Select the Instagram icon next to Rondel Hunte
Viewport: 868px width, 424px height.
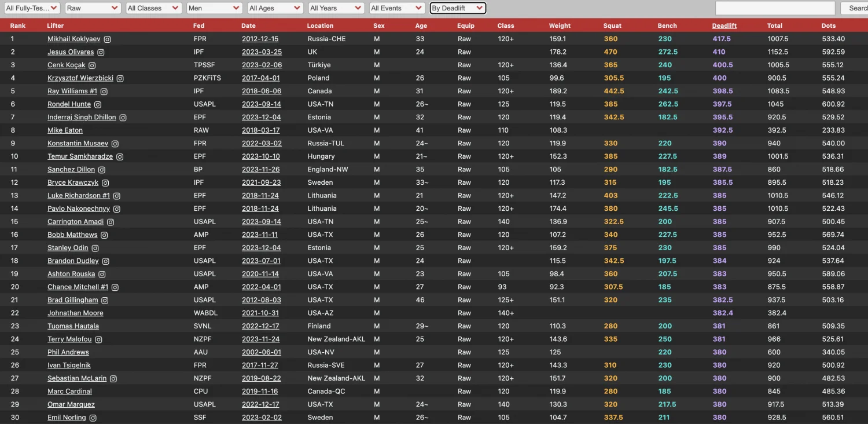coord(97,104)
